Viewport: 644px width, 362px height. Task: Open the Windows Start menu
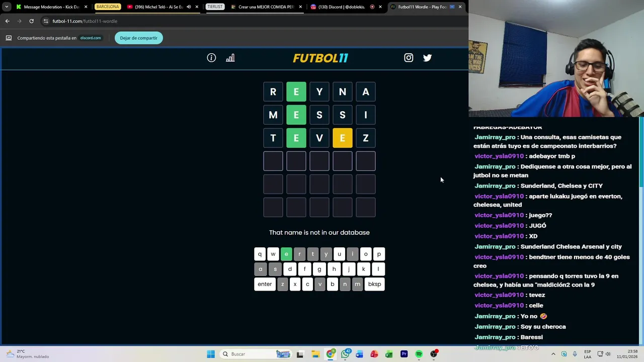tap(211, 354)
